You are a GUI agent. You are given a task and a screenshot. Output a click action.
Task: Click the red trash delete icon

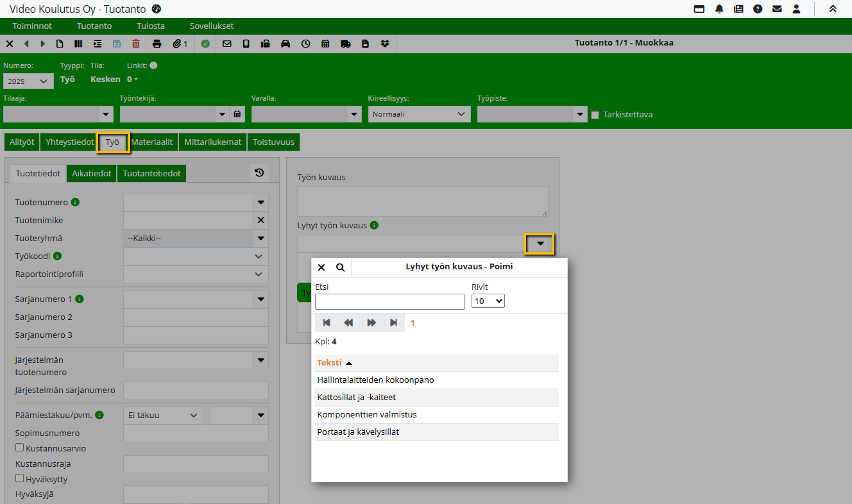[135, 44]
